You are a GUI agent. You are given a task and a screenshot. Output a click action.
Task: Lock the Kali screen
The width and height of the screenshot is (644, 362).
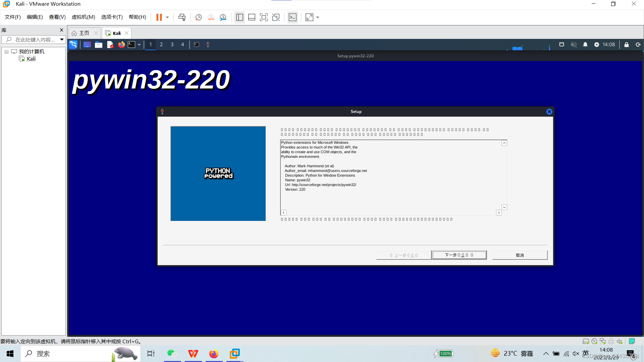(627, 45)
